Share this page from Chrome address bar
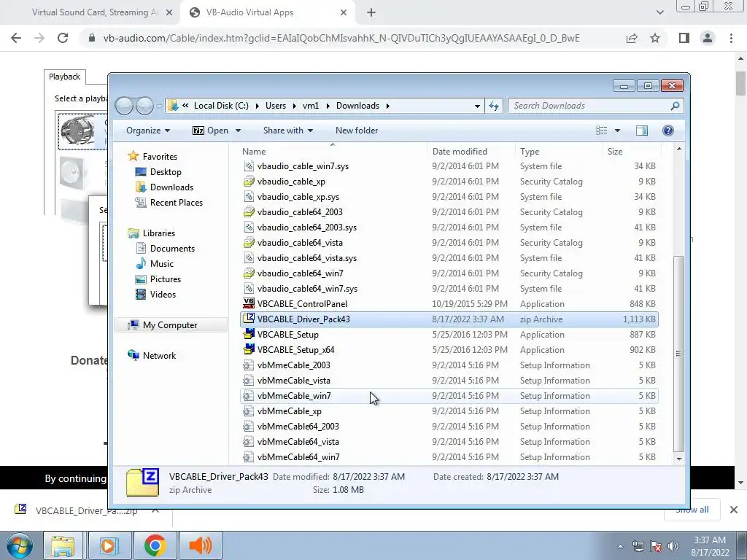Screen dimensions: 747x560 (x=632, y=38)
